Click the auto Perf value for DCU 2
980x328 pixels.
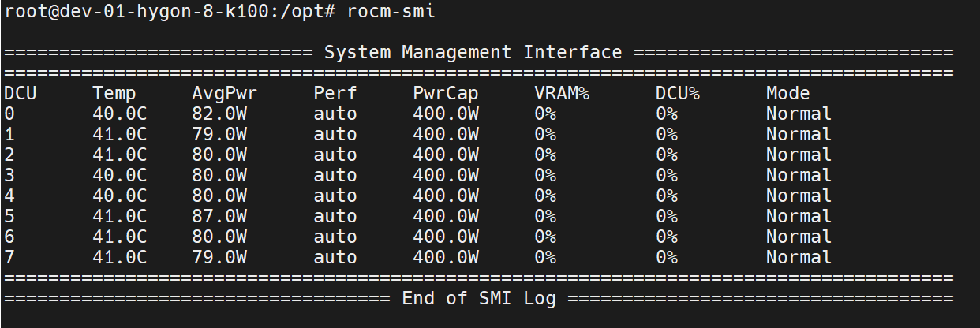click(335, 155)
